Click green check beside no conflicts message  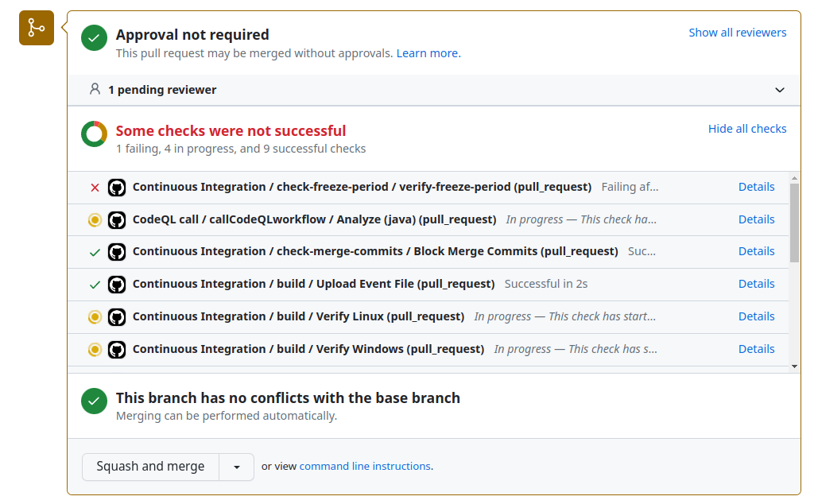94,401
